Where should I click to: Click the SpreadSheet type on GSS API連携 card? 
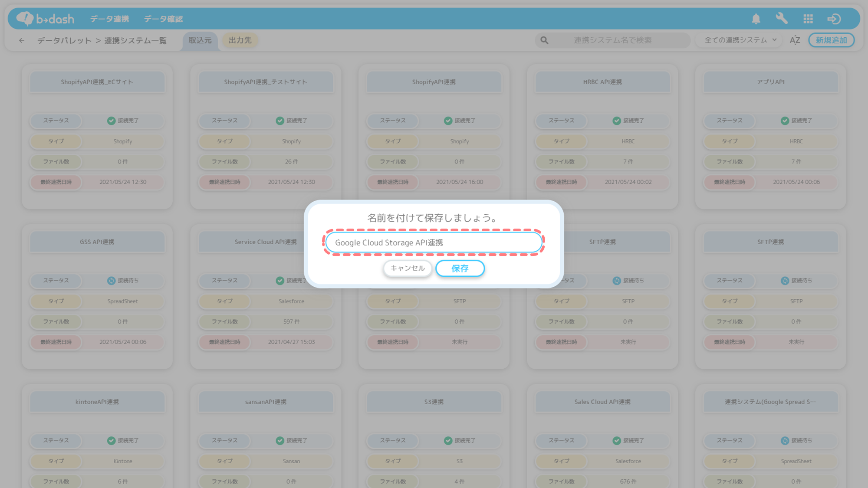[x=123, y=301]
